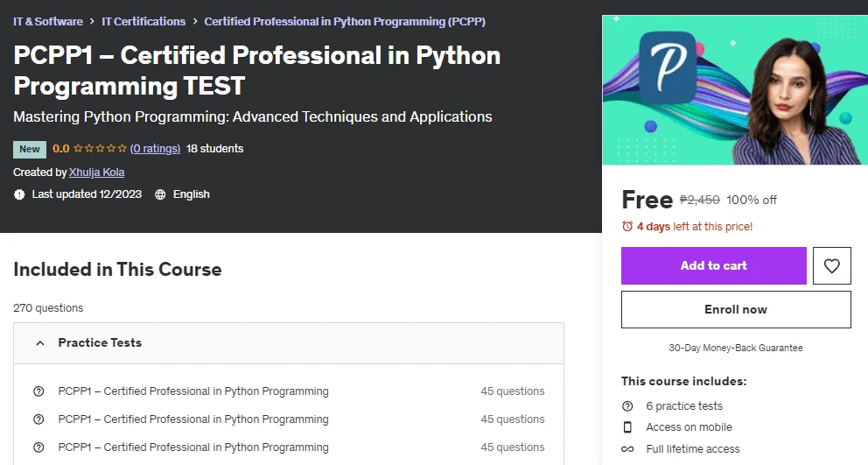Click the 'Free' price text

click(x=647, y=200)
